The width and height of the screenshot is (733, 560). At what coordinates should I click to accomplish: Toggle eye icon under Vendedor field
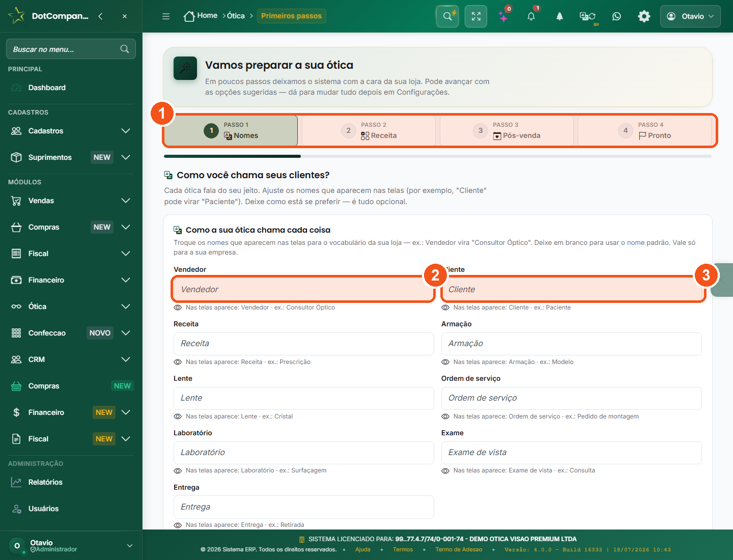[178, 307]
